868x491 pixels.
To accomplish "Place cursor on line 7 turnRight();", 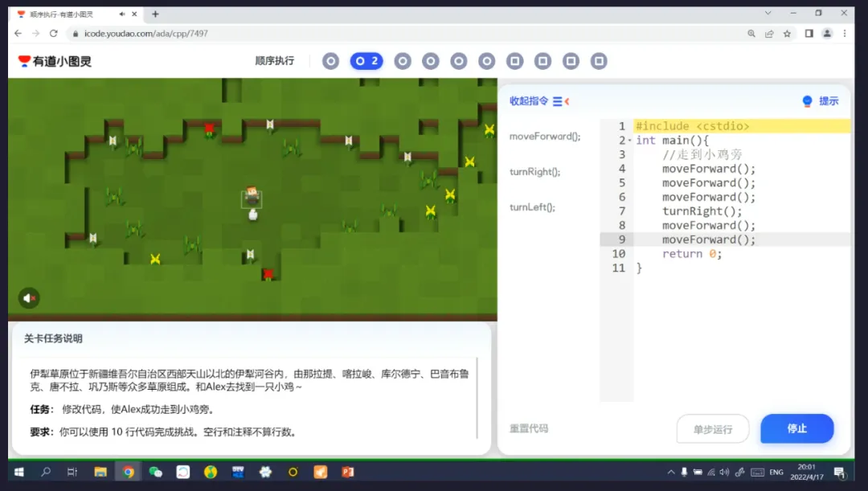I will (702, 211).
